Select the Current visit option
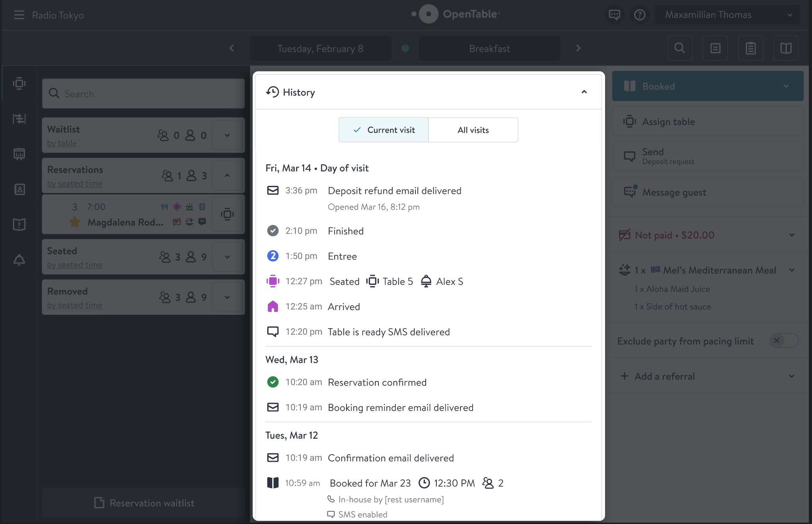This screenshot has width=812, height=524. point(384,130)
